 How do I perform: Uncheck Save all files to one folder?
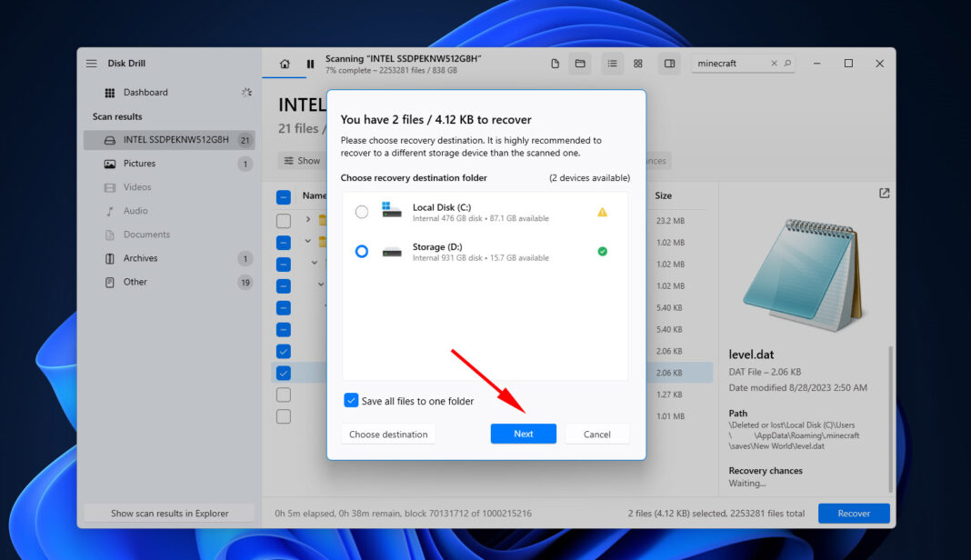pos(352,401)
